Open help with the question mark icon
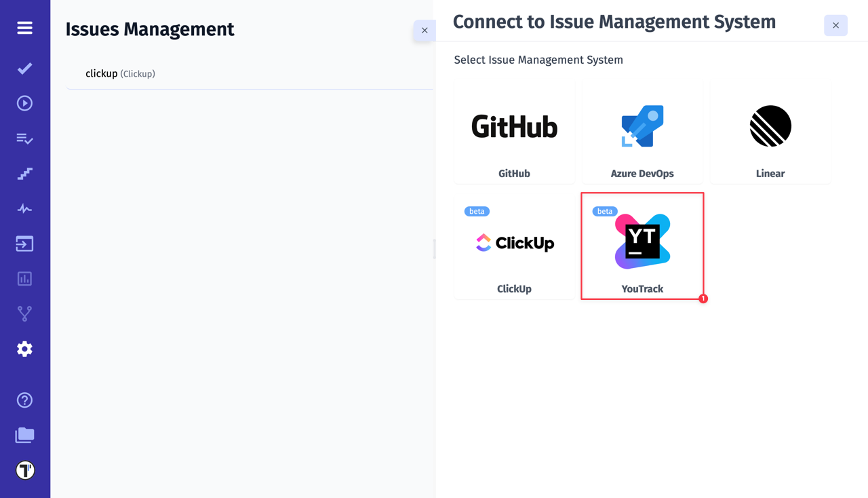868x498 pixels. tap(24, 400)
